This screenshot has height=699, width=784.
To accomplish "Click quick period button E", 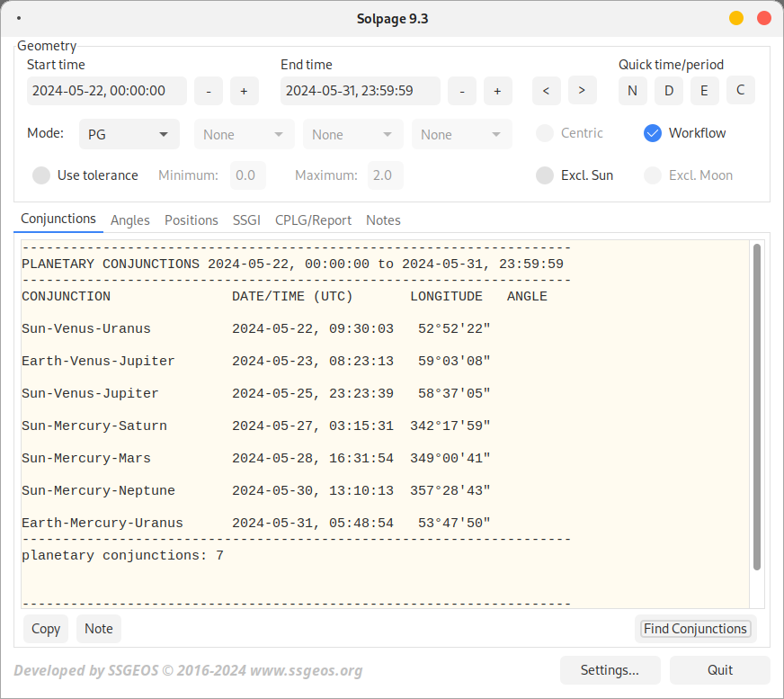I will point(705,91).
